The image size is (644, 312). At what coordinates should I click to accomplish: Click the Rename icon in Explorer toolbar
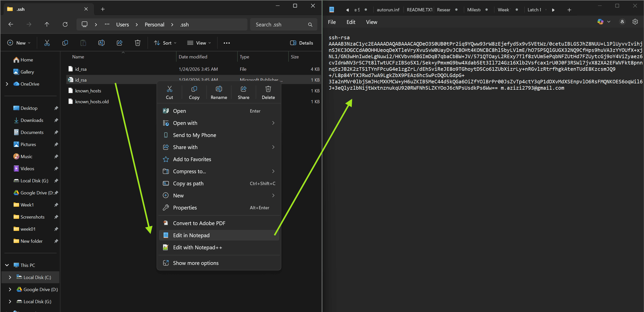pyautogui.click(x=101, y=43)
